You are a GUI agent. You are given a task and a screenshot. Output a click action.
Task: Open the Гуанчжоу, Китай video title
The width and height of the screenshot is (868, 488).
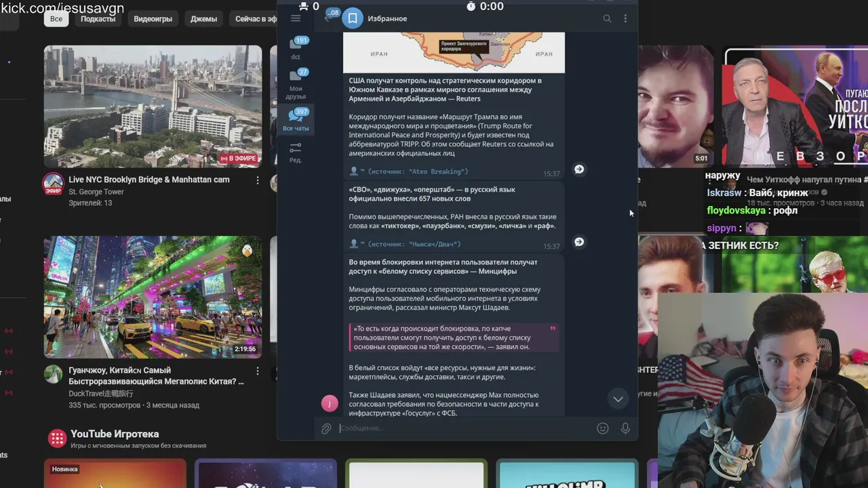click(x=156, y=375)
